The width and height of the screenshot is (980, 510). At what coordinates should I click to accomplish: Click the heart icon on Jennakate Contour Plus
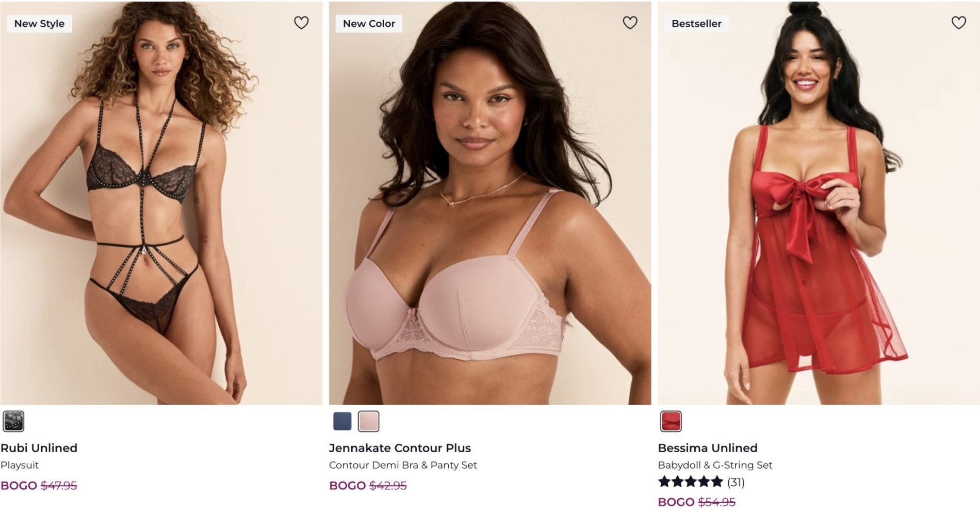coord(630,23)
